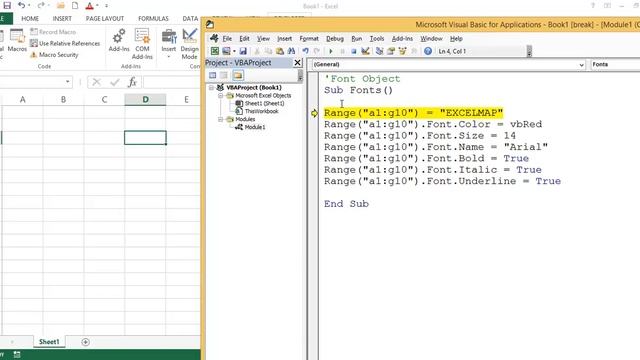Click the COM Add-Ins button
This screenshot has height=360, width=640.
coord(142,44)
